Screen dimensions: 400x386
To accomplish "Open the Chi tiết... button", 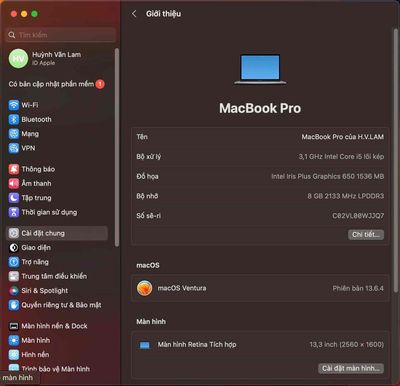I will click(366, 235).
